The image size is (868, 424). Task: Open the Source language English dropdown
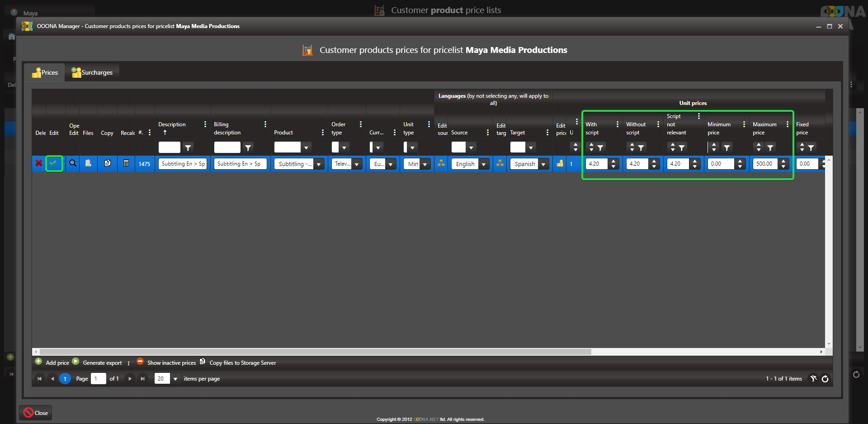tap(484, 164)
